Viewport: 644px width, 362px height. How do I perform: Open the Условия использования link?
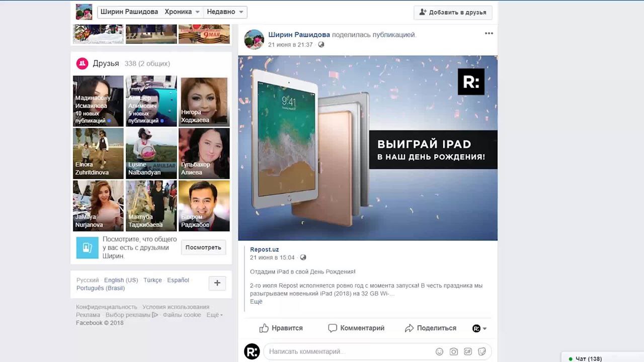coord(176,307)
